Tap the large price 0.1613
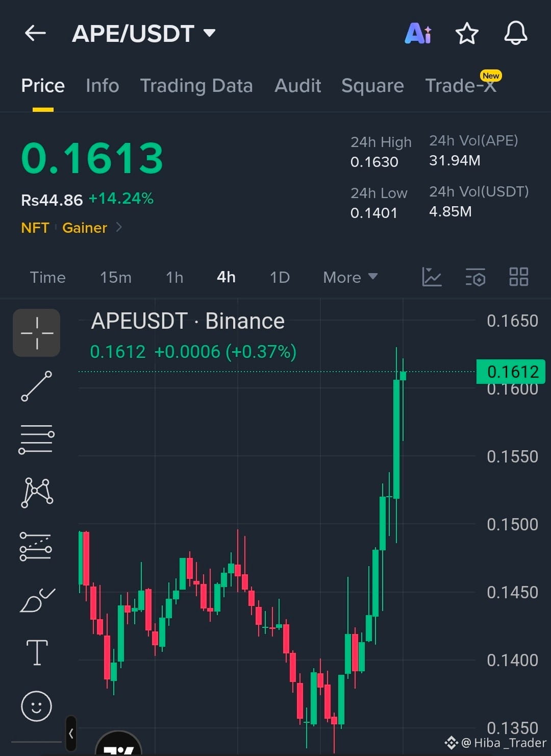 click(x=92, y=158)
